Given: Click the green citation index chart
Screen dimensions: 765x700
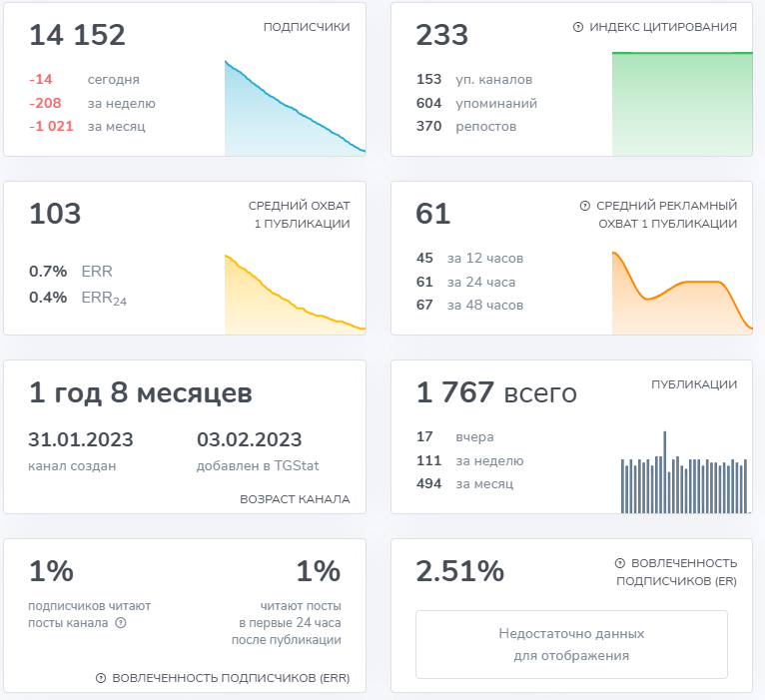Looking at the screenshot, I should [682, 104].
